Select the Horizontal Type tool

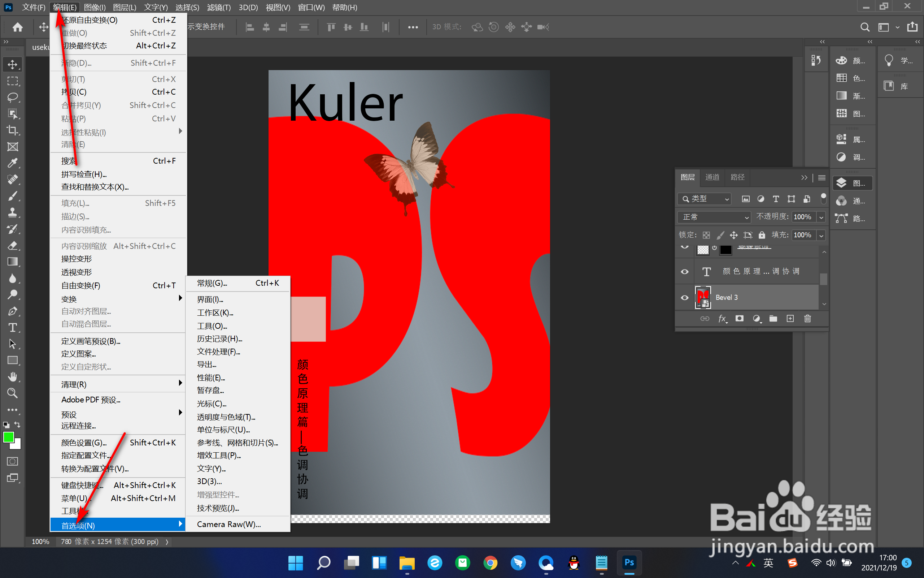click(13, 328)
